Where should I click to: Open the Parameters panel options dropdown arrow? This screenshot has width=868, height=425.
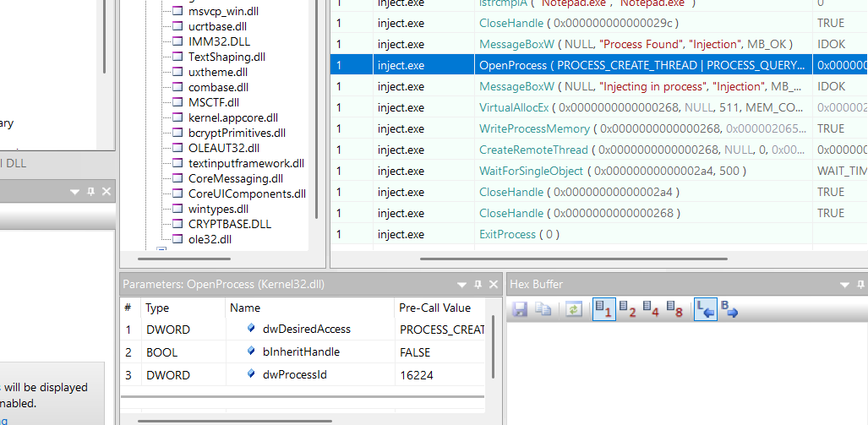point(462,285)
